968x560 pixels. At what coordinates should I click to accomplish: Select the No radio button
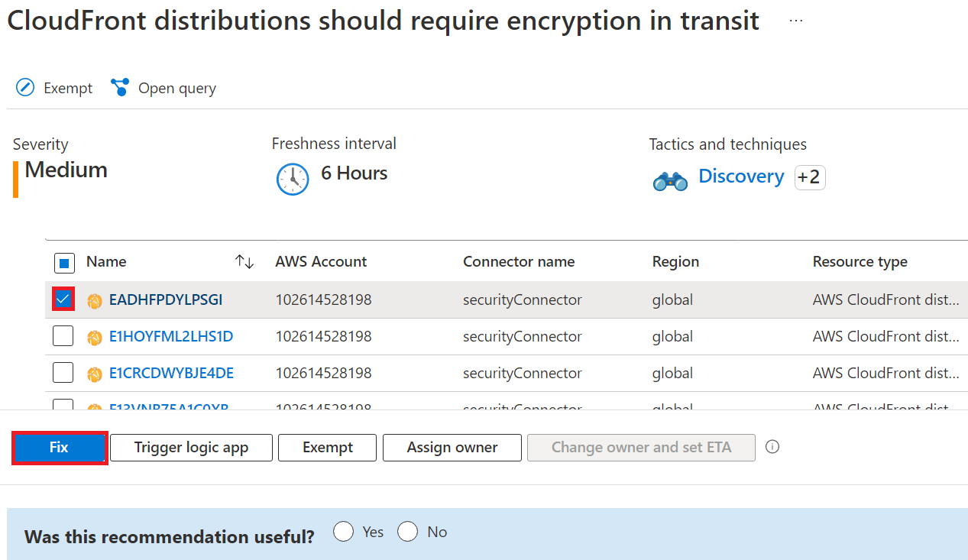coord(408,532)
